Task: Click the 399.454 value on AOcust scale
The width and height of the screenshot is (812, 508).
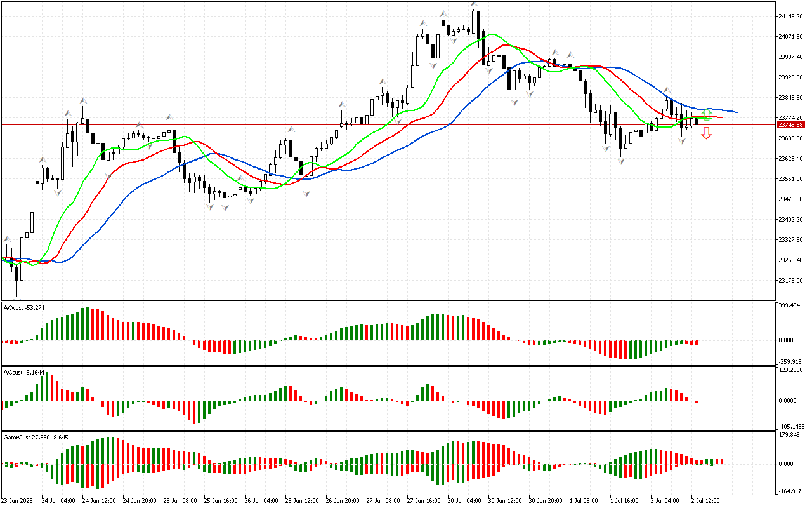Action: (790, 305)
